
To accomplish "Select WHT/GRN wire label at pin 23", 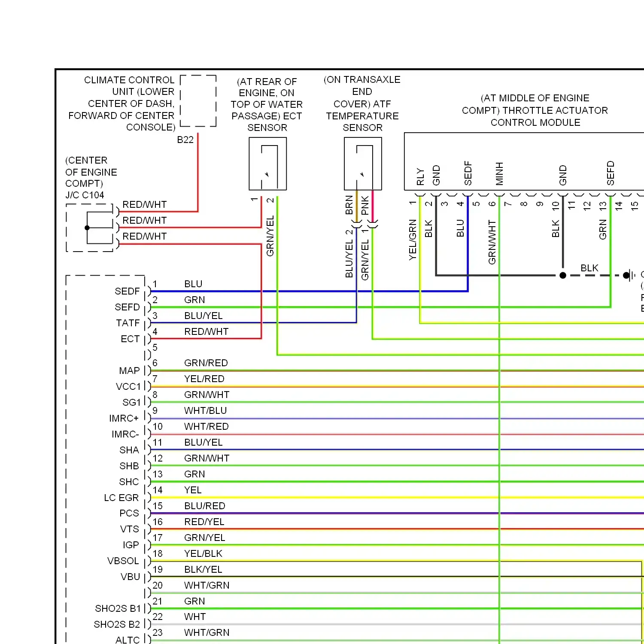I will (x=207, y=632).
